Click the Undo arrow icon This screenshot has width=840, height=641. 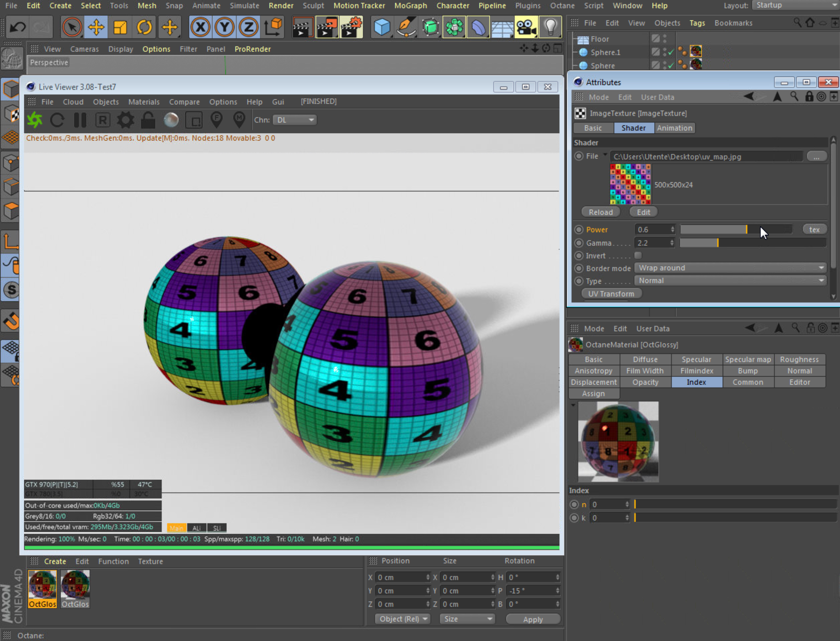tap(18, 27)
